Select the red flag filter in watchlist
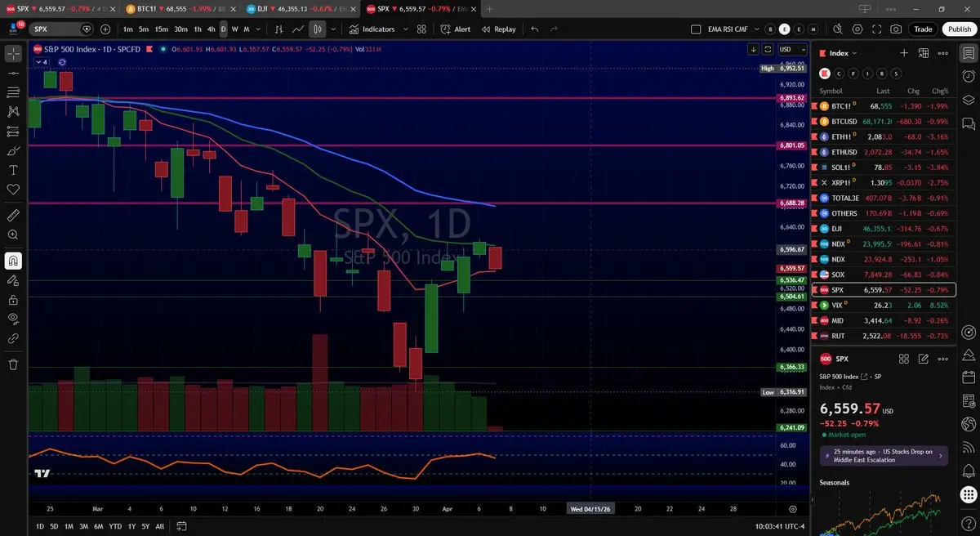 pyautogui.click(x=825, y=73)
